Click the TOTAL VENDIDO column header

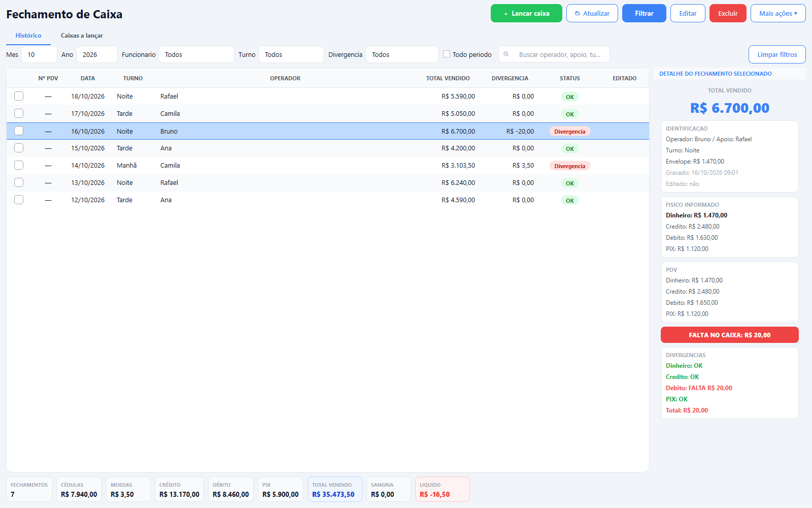[448, 78]
